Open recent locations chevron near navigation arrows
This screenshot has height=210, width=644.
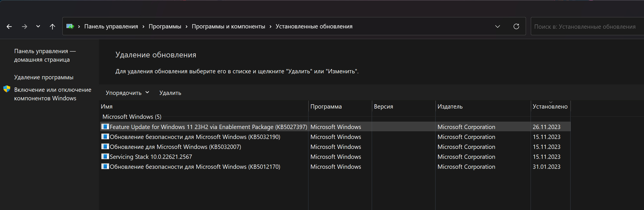click(x=38, y=26)
